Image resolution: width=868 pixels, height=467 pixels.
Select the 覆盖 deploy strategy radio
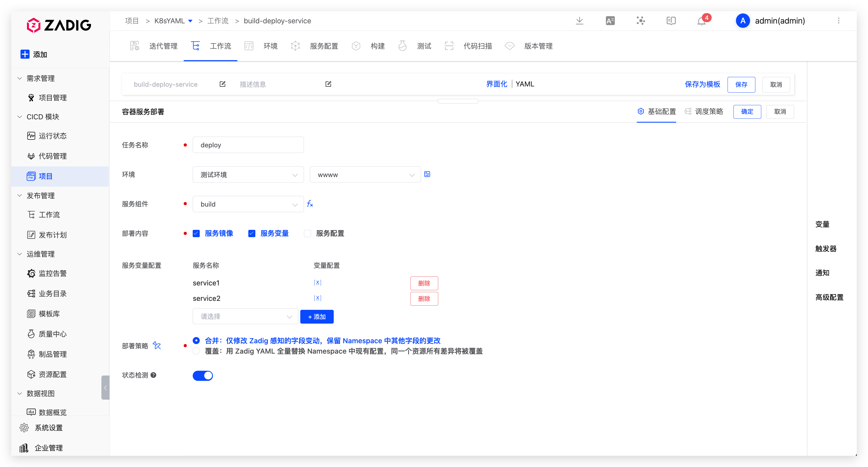pyautogui.click(x=196, y=351)
